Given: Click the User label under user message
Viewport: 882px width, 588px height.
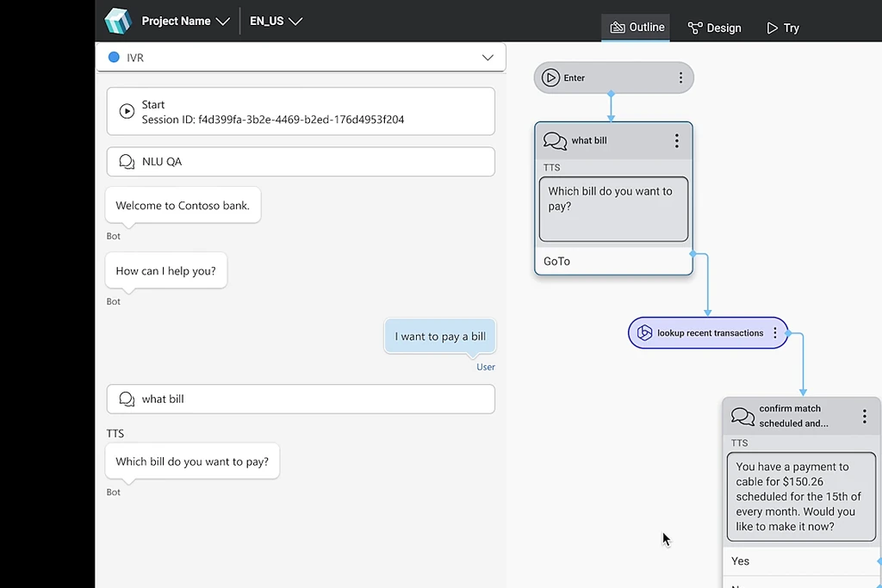Looking at the screenshot, I should click(486, 367).
